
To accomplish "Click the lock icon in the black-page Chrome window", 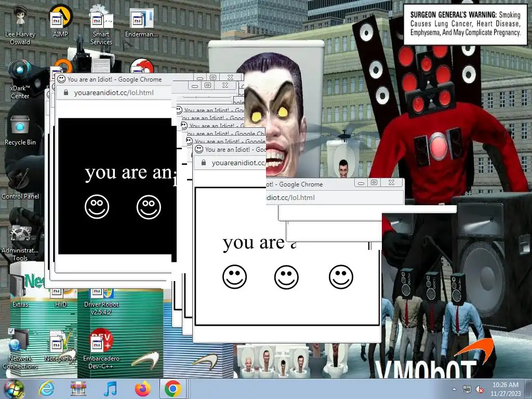I will 66,92.
